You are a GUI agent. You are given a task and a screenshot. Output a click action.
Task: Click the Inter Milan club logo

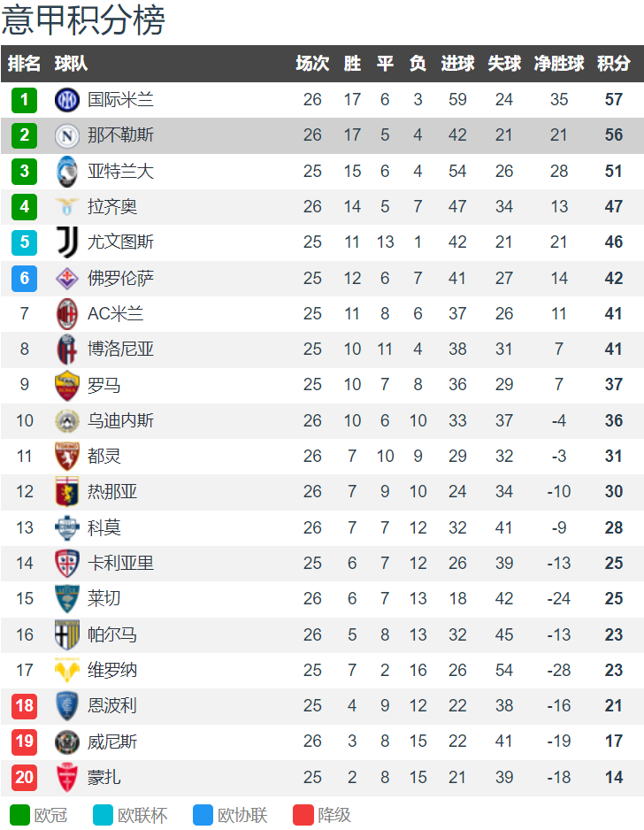tap(67, 99)
